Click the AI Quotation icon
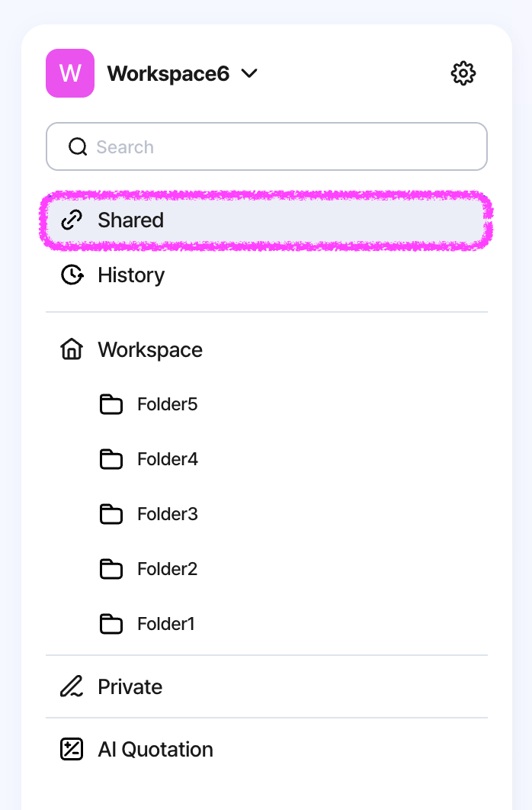 click(x=72, y=749)
